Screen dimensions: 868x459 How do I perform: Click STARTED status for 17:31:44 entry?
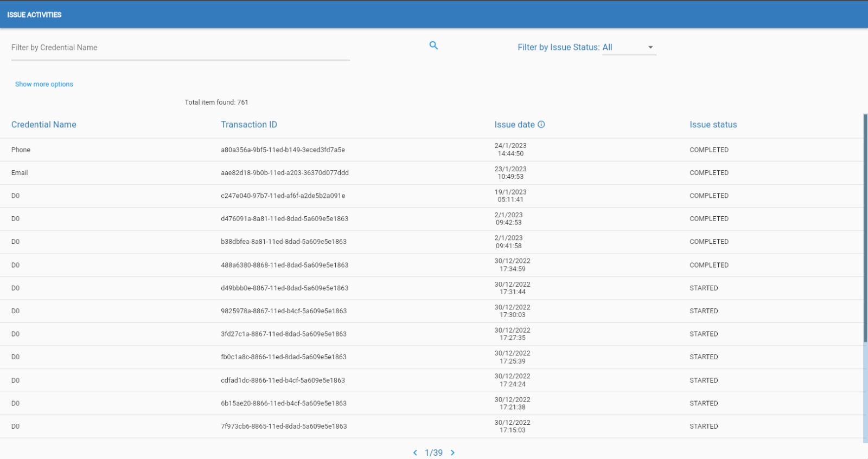[x=704, y=288]
